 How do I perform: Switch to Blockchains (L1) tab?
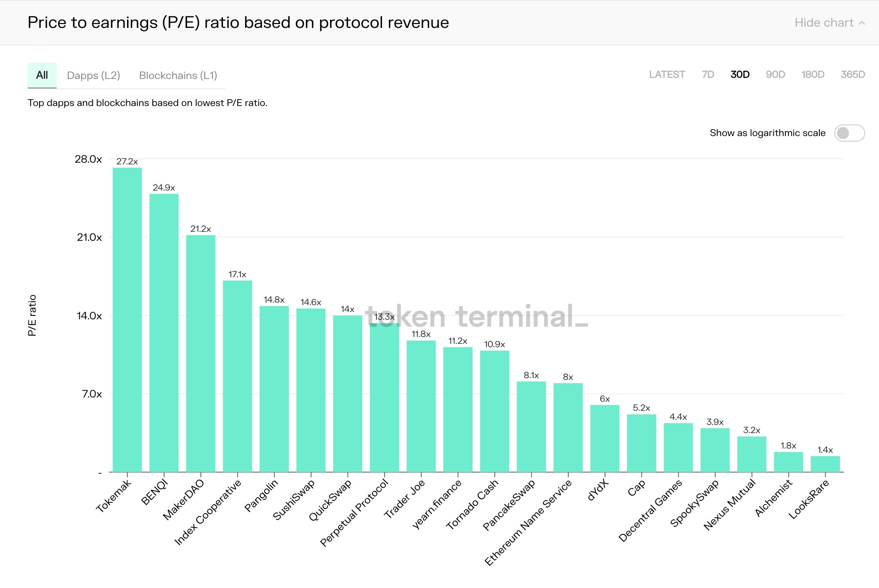(x=178, y=76)
